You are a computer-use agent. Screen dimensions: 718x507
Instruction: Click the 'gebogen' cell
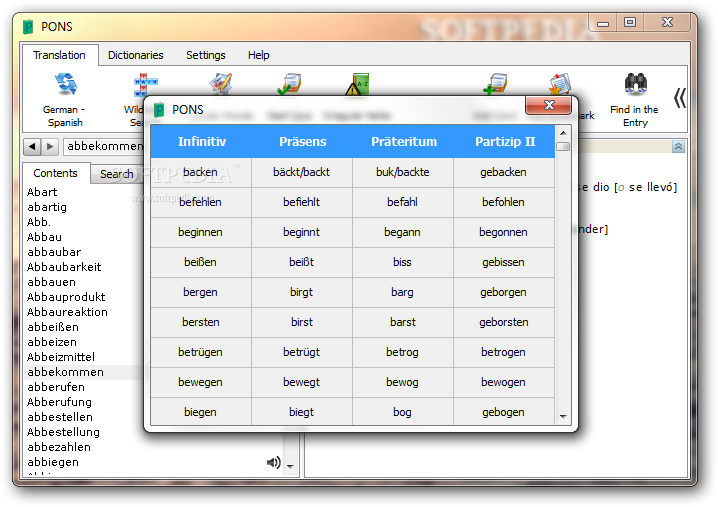coord(503,412)
